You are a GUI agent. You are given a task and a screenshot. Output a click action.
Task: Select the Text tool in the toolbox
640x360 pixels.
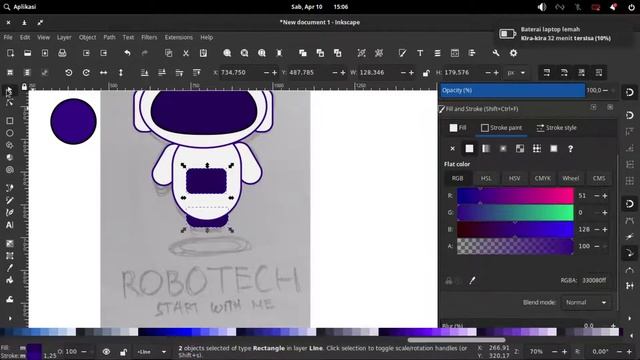(10, 225)
